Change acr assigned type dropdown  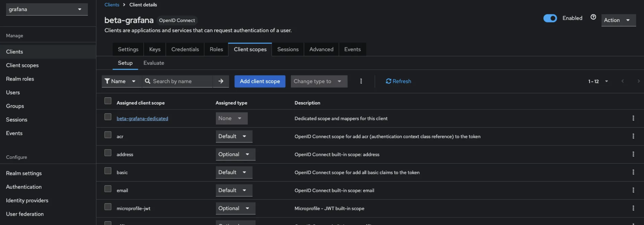234,136
